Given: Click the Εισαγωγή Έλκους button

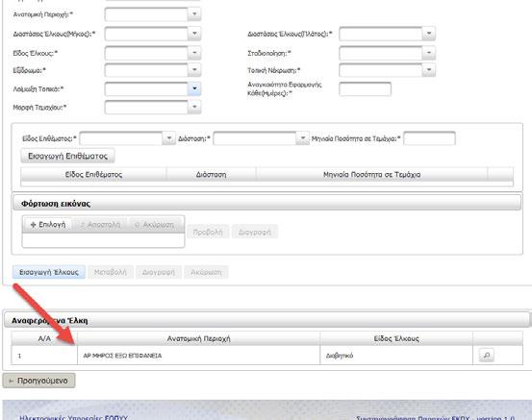Looking at the screenshot, I should pyautogui.click(x=49, y=272).
